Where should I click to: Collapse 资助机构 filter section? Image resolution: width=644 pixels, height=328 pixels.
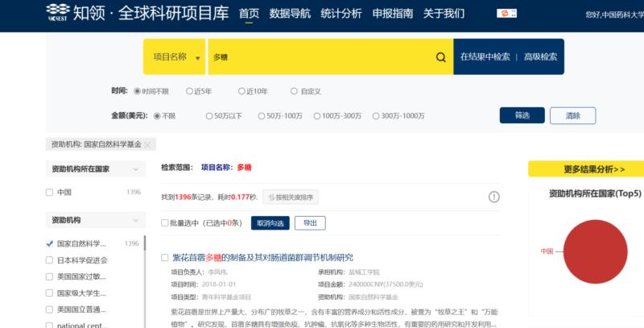(x=136, y=220)
